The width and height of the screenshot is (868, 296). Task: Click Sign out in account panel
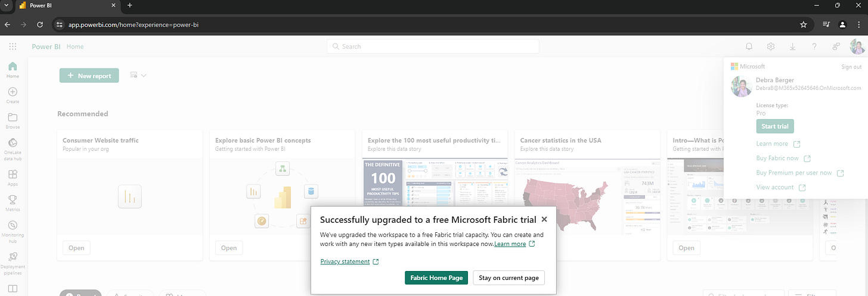click(851, 67)
